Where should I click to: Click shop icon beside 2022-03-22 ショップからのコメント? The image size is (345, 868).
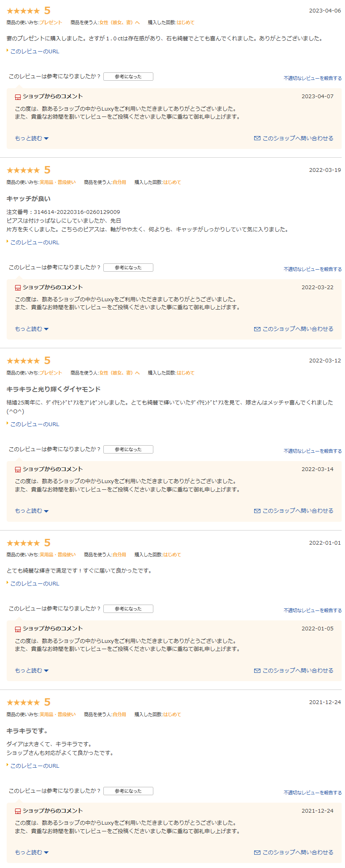point(18,288)
